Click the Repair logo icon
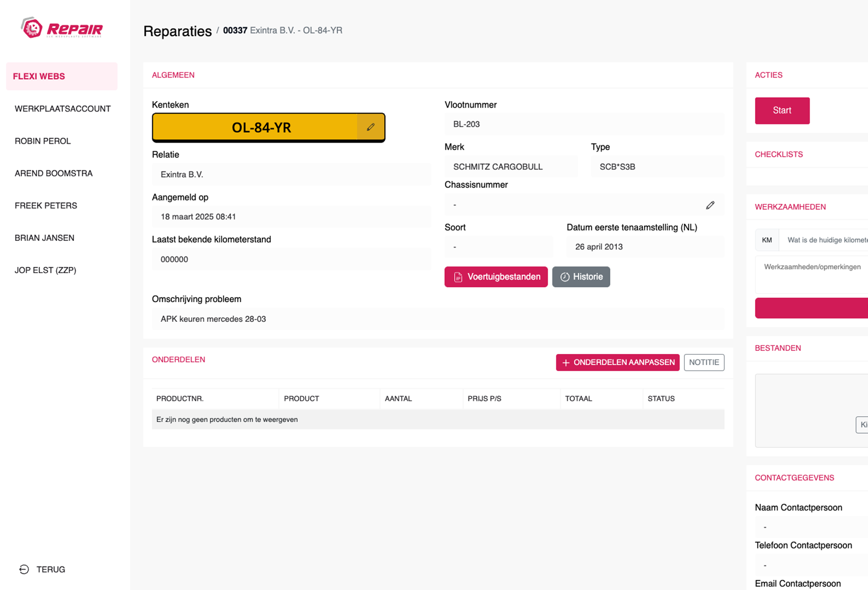Image resolution: width=868 pixels, height=590 pixels. (32, 28)
